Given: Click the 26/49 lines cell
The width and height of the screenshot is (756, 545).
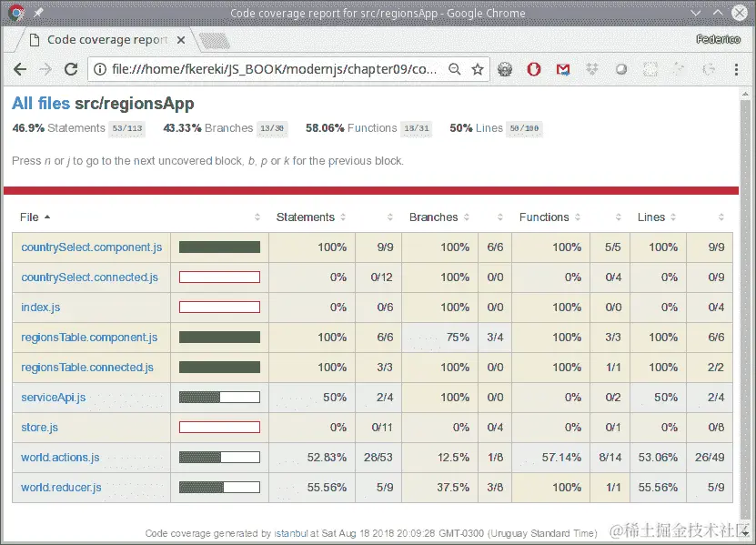Looking at the screenshot, I should [x=710, y=458].
